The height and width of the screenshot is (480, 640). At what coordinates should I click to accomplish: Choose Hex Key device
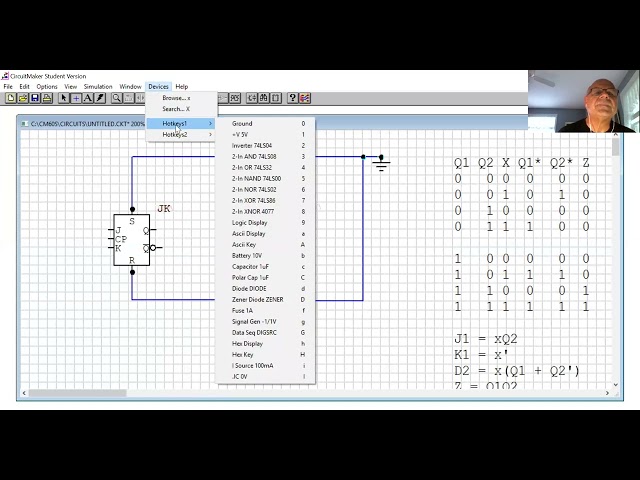coord(266,355)
